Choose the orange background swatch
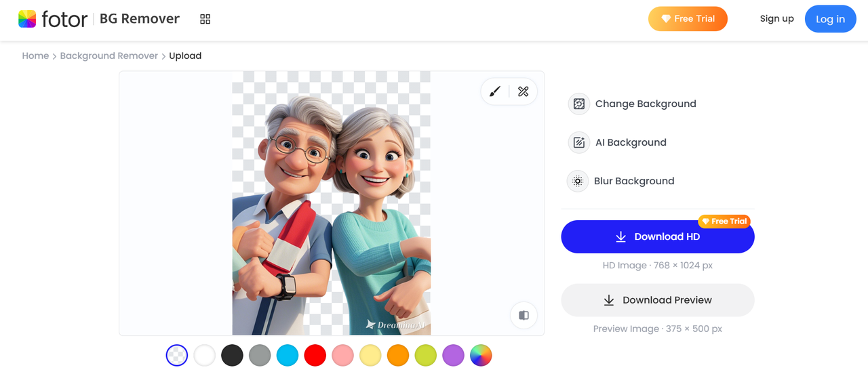Viewport: 868px width, 376px height. click(x=398, y=355)
